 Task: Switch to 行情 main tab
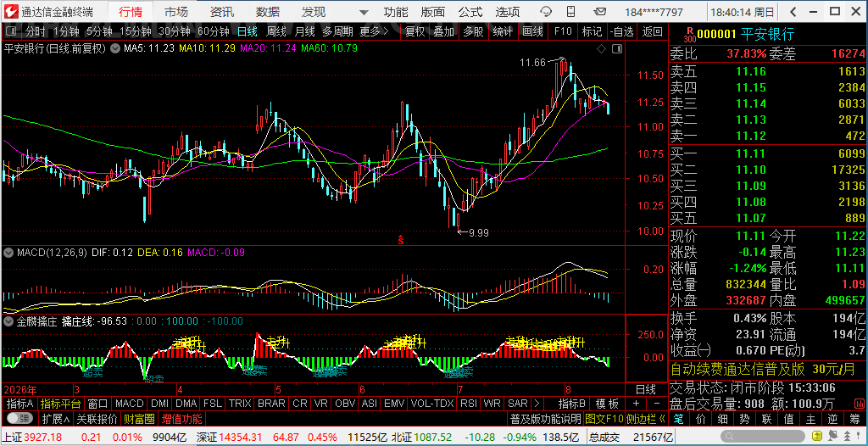130,12
